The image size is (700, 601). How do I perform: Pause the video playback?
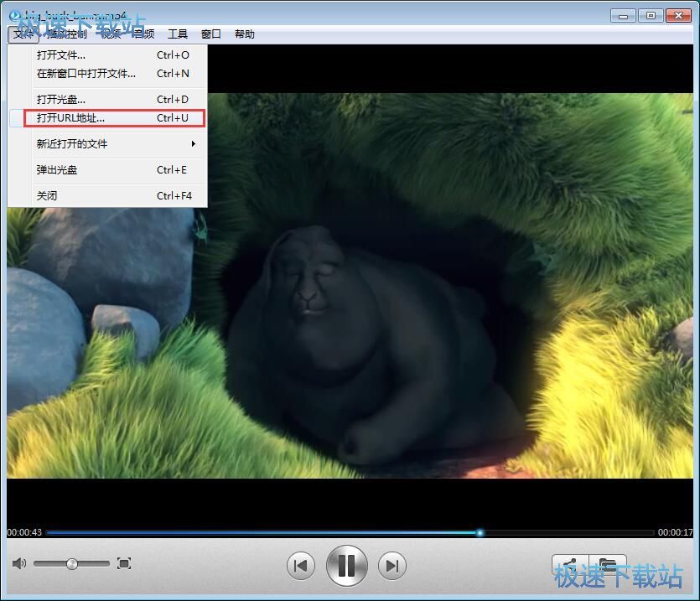(346, 566)
